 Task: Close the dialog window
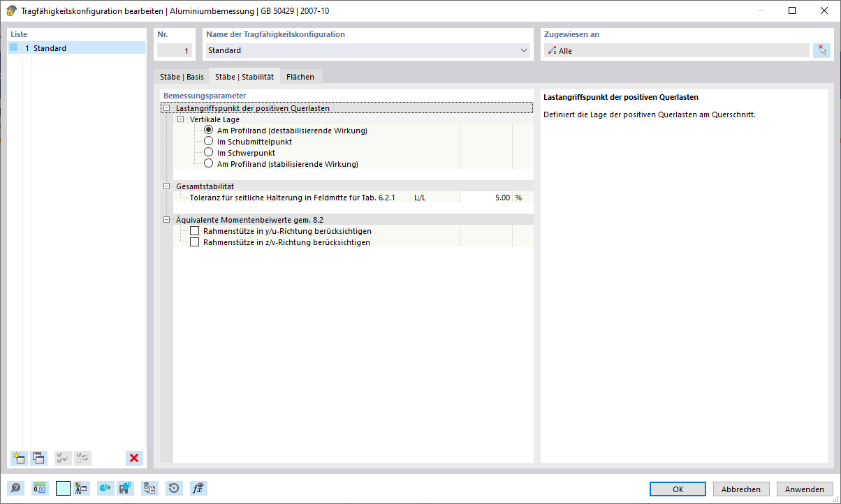pyautogui.click(x=824, y=10)
